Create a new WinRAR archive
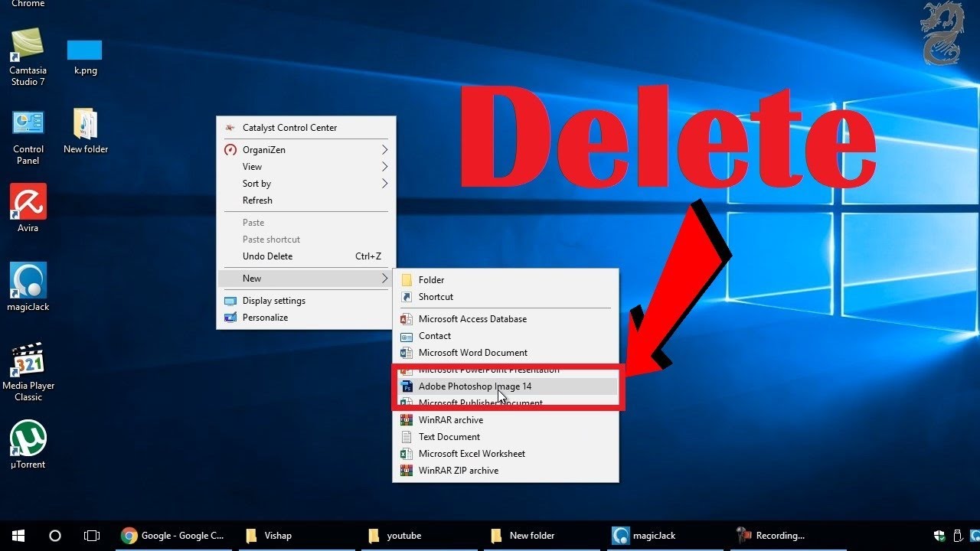This screenshot has height=551, width=980. (505, 420)
